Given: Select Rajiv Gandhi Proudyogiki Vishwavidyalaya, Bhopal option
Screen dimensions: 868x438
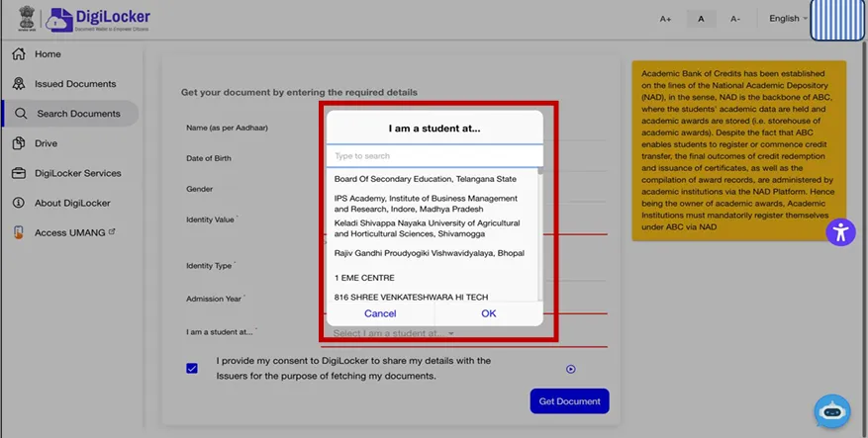Looking at the screenshot, I should point(429,253).
